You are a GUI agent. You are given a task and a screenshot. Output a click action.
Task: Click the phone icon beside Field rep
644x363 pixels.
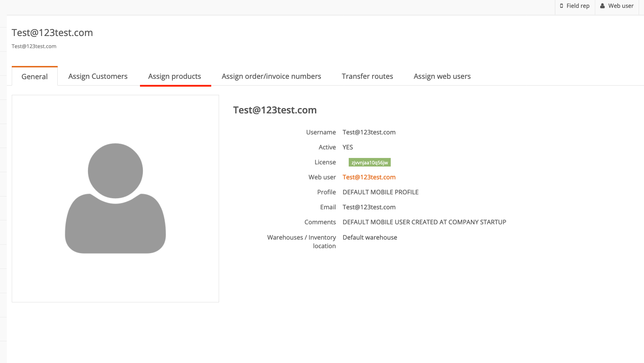tap(561, 6)
